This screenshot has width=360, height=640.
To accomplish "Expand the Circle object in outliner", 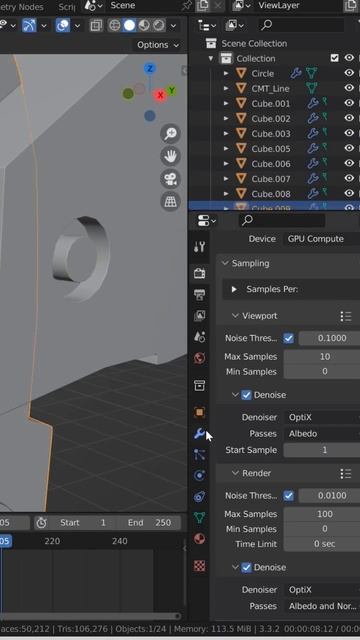I will coord(226,73).
